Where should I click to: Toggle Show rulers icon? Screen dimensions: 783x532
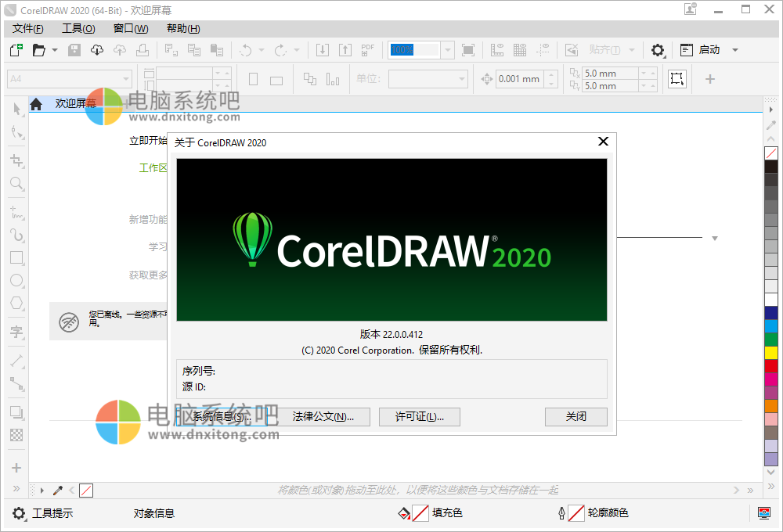[497, 50]
